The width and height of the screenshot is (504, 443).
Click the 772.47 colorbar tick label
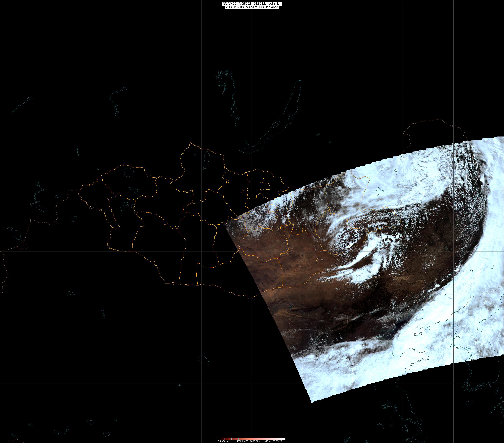coord(279,441)
